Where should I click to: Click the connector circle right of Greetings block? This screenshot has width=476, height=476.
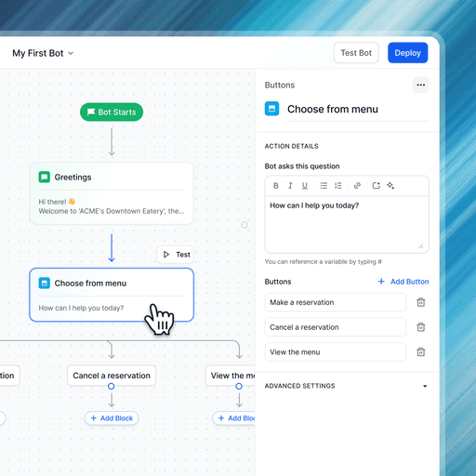click(x=245, y=225)
